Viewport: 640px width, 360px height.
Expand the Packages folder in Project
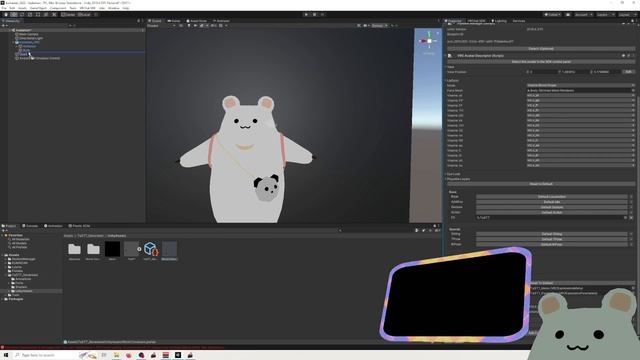coord(3,299)
